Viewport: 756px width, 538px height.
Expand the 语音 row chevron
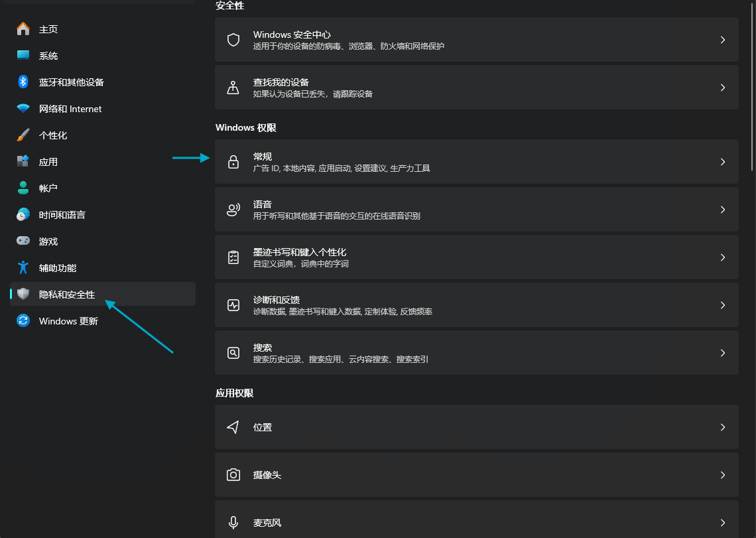coord(723,210)
